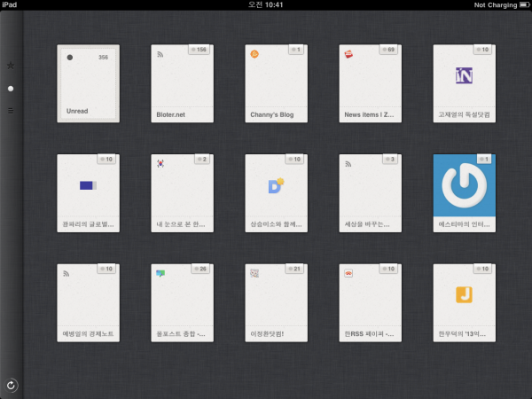Screen dimensions: 532x399
Task: Open the "한우덕의 '13억..." feed title
Action: tap(462, 334)
